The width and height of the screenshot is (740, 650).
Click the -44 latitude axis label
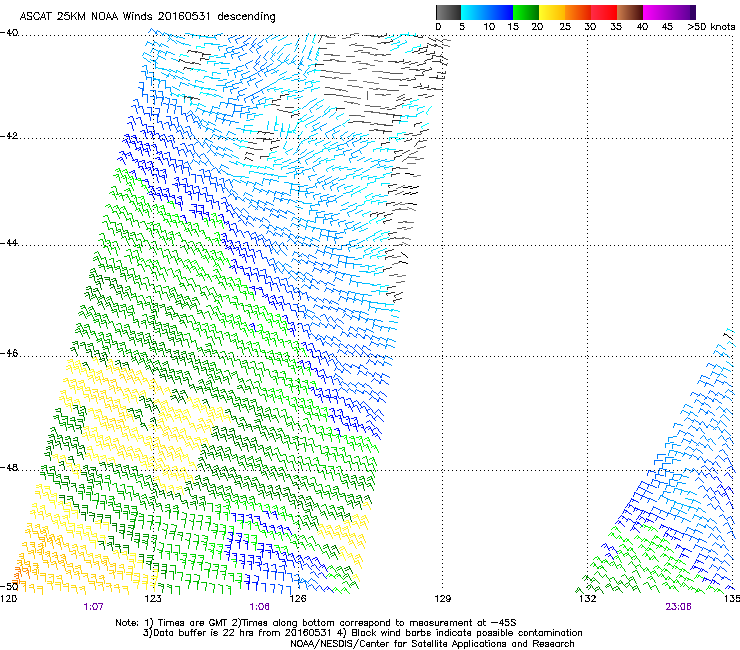(x=9, y=243)
